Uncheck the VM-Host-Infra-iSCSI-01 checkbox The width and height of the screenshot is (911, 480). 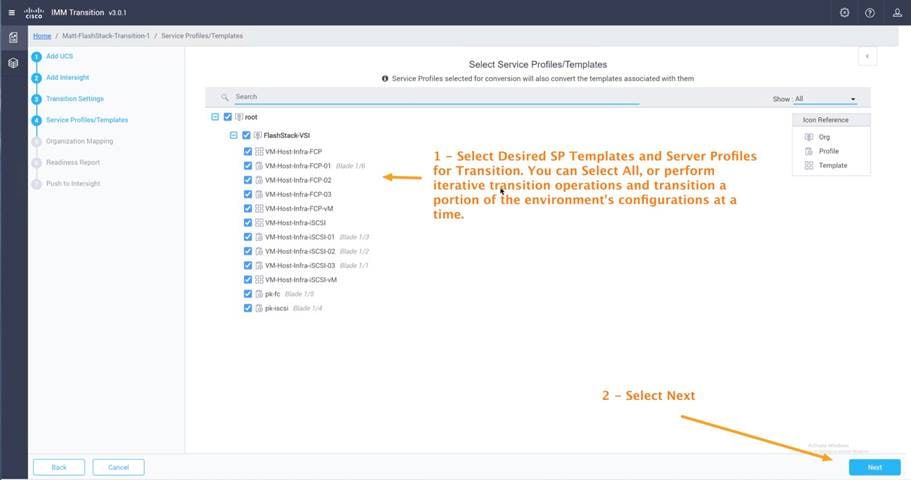tap(248, 237)
